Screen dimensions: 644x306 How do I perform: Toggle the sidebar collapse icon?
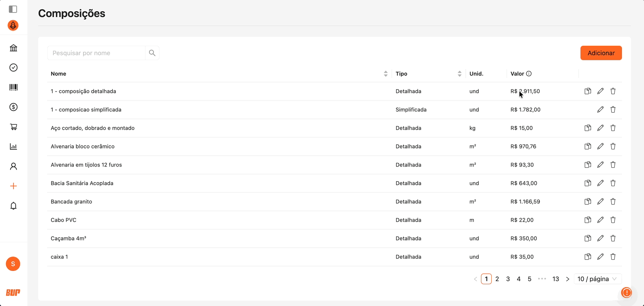click(13, 9)
